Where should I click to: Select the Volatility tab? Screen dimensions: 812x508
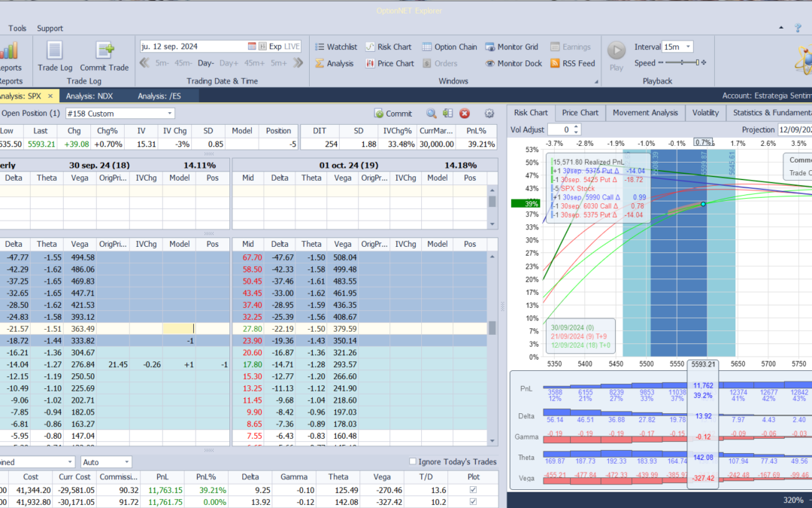[705, 112]
